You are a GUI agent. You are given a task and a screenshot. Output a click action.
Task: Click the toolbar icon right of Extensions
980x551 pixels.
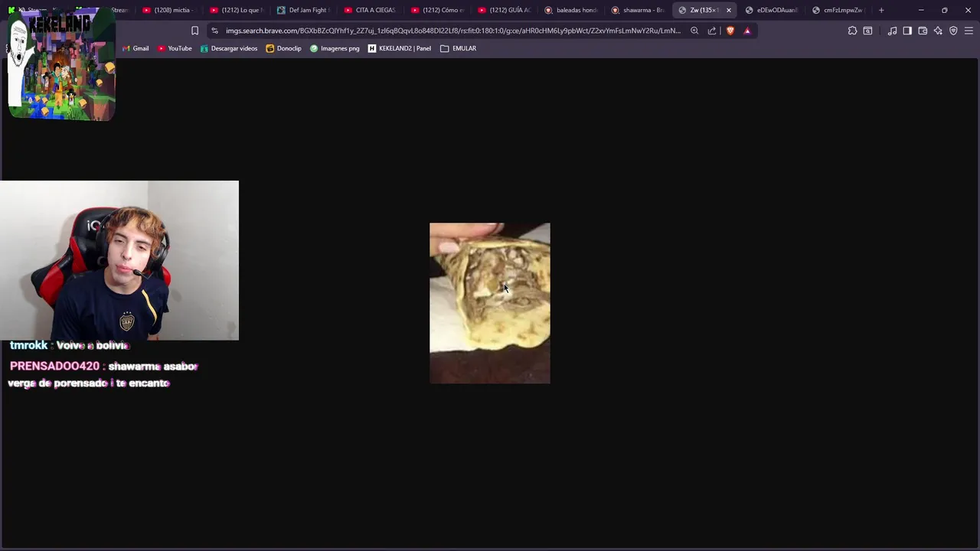867,31
